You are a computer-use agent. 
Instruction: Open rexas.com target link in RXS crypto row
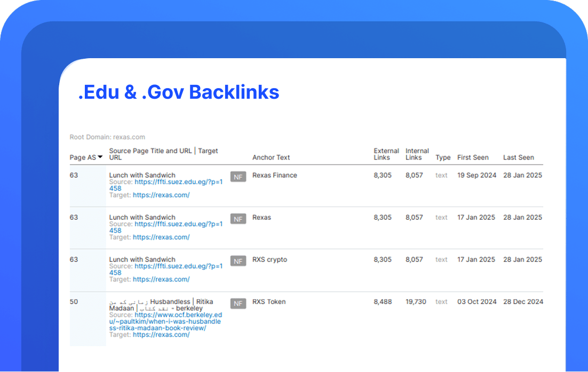pyautogui.click(x=161, y=279)
